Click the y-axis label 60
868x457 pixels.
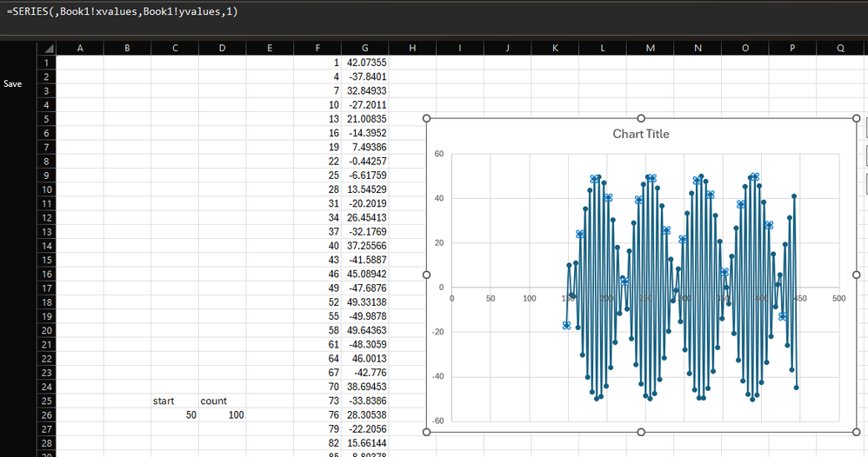(439, 154)
